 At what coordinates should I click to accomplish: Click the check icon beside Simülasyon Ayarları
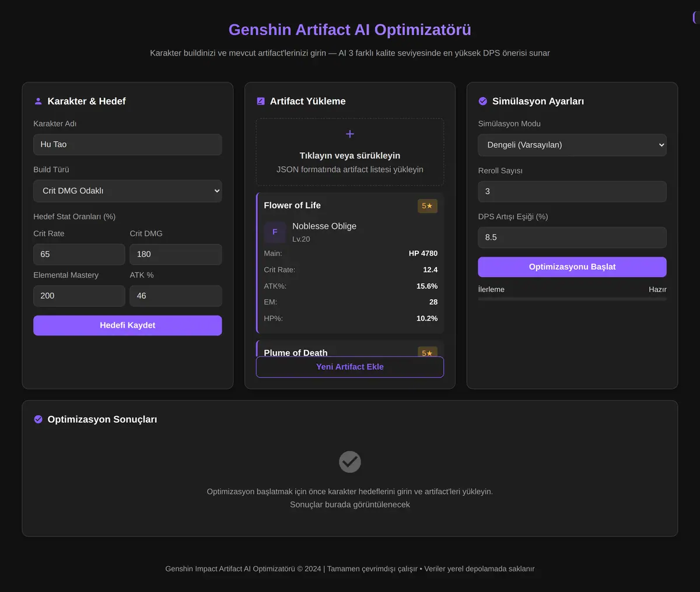[x=483, y=101]
